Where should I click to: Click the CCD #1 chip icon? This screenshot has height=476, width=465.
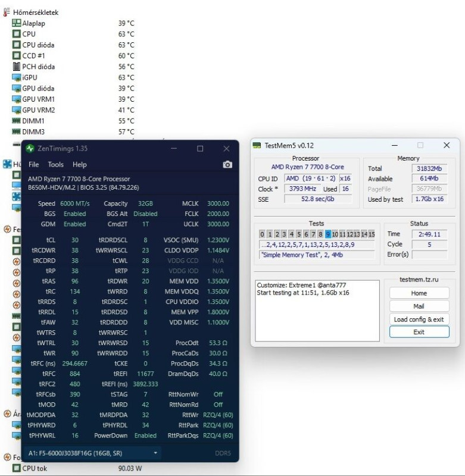[x=17, y=55]
